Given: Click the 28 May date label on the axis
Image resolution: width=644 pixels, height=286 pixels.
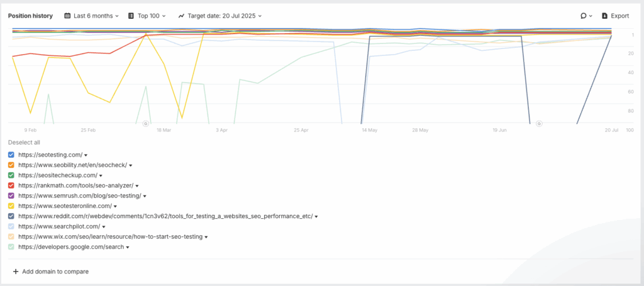Looking at the screenshot, I should pos(421,130).
